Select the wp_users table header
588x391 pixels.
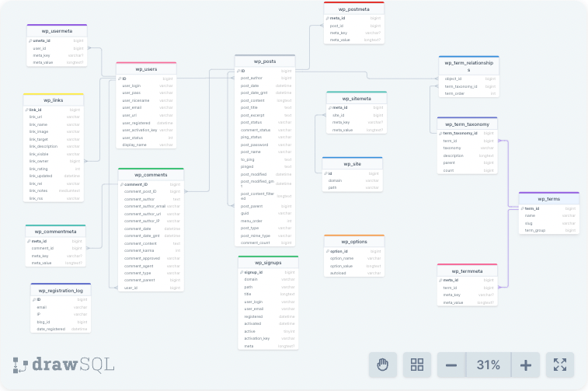pos(145,68)
